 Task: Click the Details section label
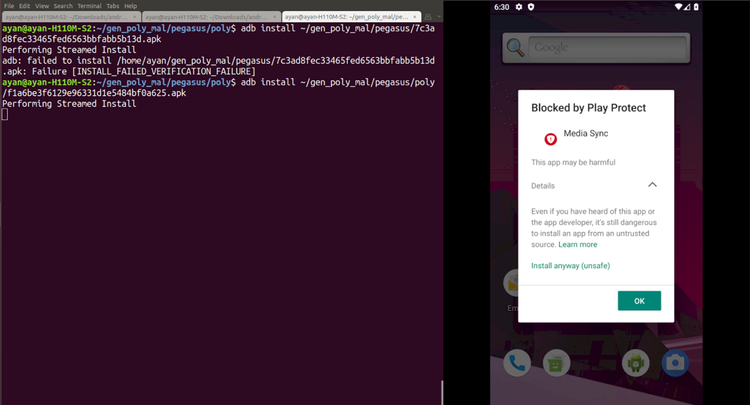tap(543, 186)
